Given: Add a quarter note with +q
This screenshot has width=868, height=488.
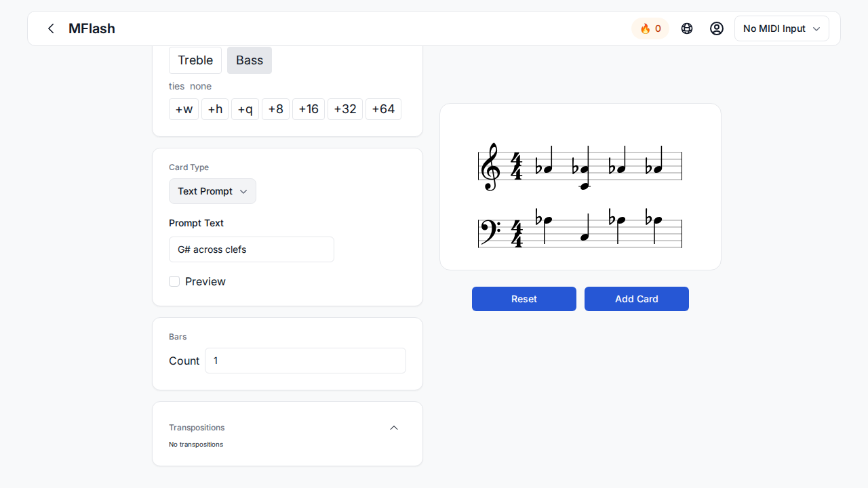Looking at the screenshot, I should click(245, 109).
